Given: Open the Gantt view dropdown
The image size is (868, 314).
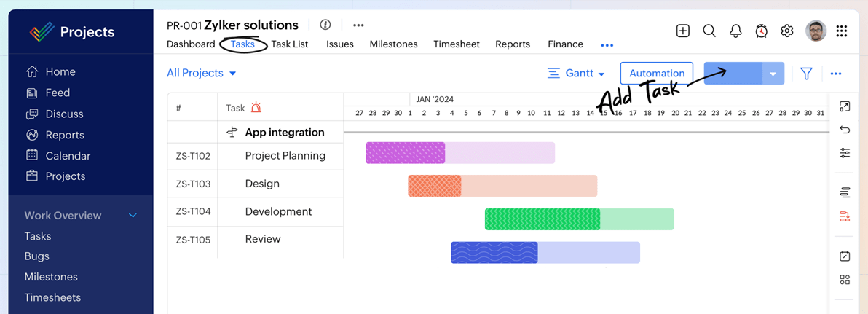Looking at the screenshot, I should click(576, 74).
